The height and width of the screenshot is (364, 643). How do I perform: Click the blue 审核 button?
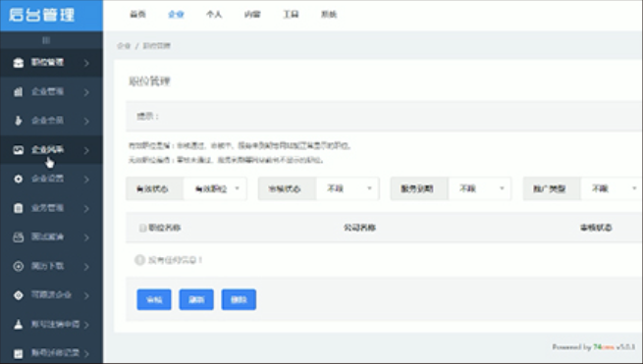tap(154, 299)
